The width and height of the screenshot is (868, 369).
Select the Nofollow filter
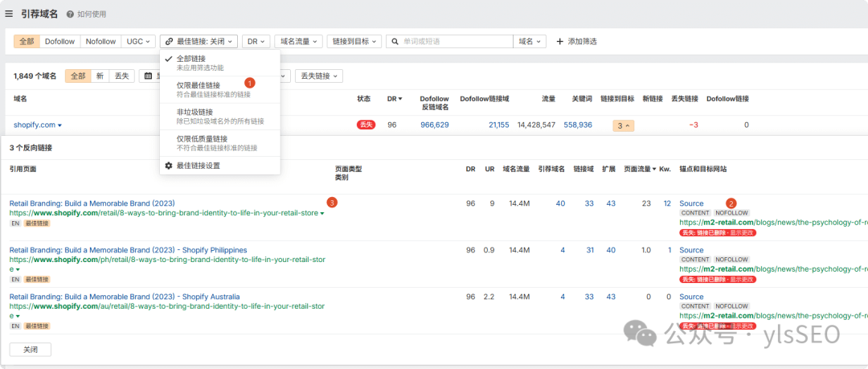tap(100, 42)
